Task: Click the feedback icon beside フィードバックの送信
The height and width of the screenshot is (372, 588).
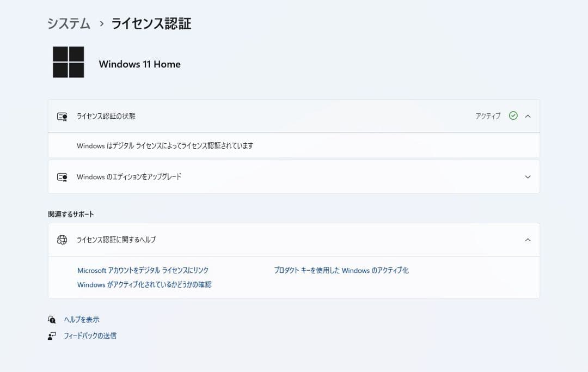Action: pos(52,336)
